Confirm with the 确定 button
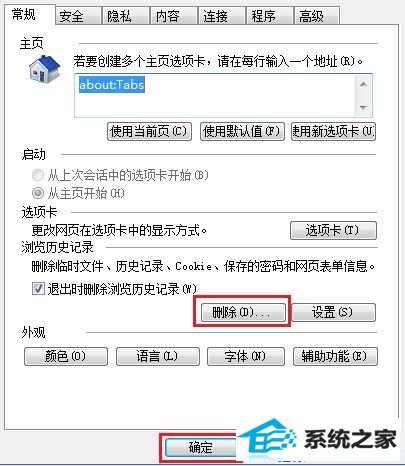Screen dimensions: 405x466 201,448
